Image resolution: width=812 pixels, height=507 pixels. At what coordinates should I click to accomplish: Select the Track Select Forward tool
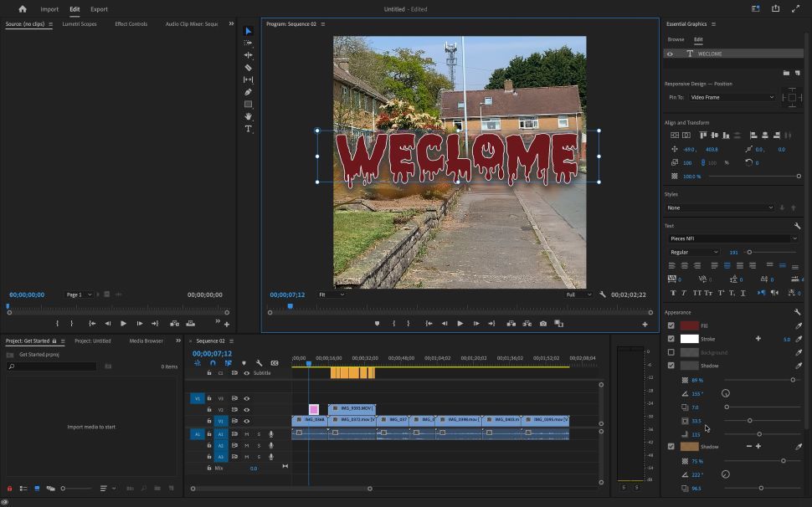[x=248, y=44]
